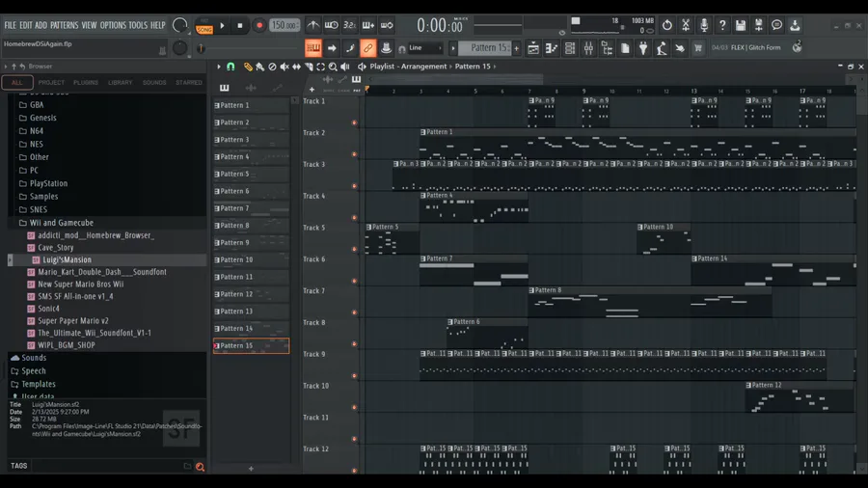Image resolution: width=868 pixels, height=488 pixels.
Task: Open the Line snap dropdown
Action: point(425,48)
